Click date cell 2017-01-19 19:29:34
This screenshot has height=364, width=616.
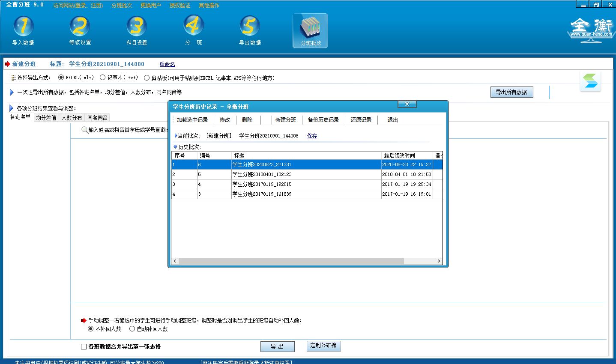[x=407, y=184]
